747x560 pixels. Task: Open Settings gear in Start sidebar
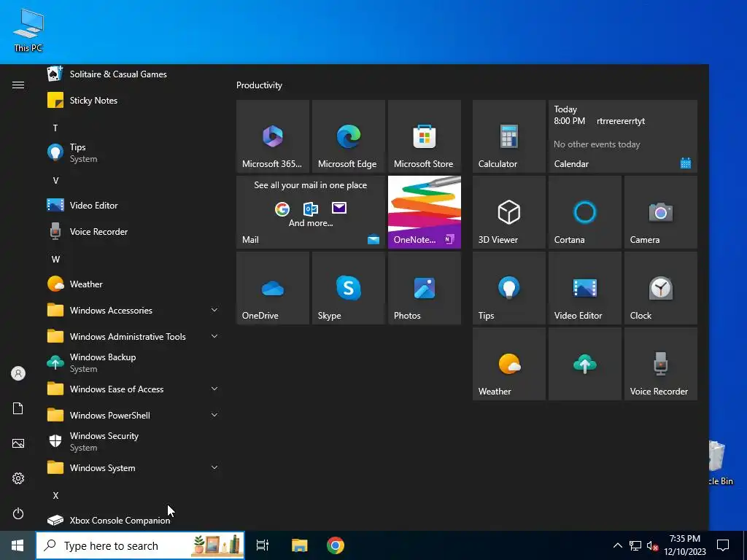tap(18, 478)
